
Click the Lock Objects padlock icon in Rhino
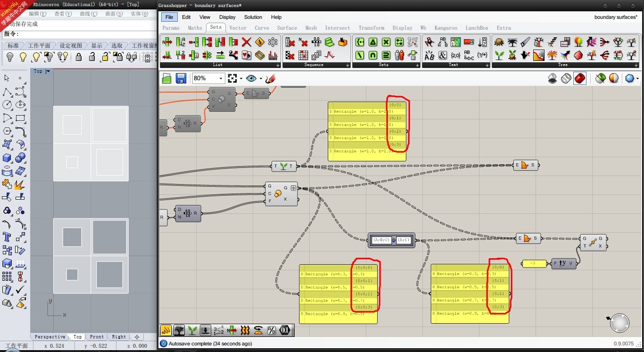coord(79,57)
